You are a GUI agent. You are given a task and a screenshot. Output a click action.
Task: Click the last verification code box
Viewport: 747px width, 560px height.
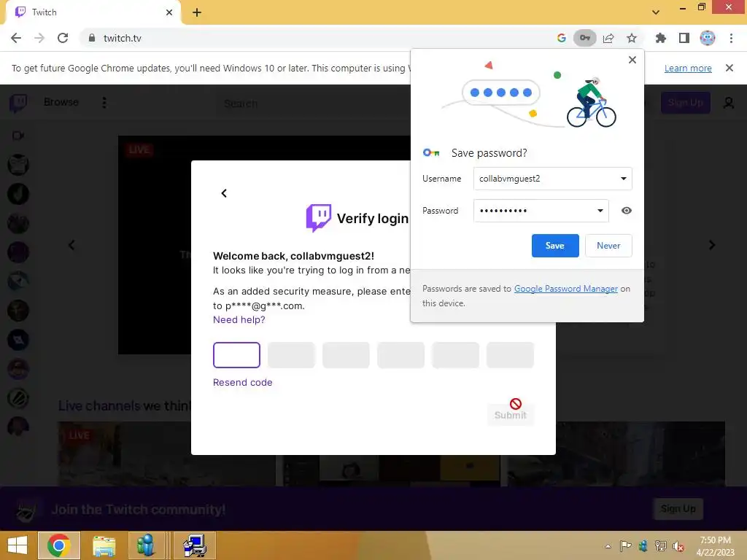510,355
